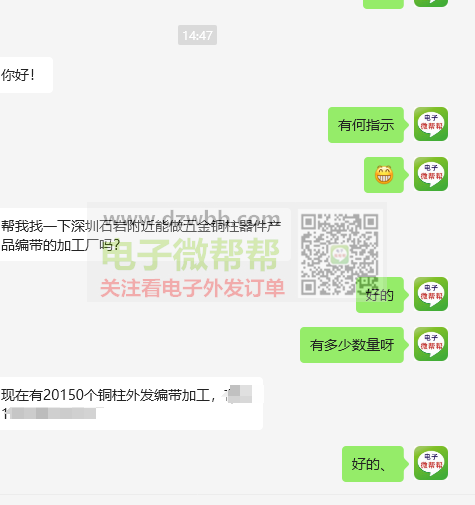Click the 14:47 timestamp label
This screenshot has width=475, height=505.
(197, 35)
